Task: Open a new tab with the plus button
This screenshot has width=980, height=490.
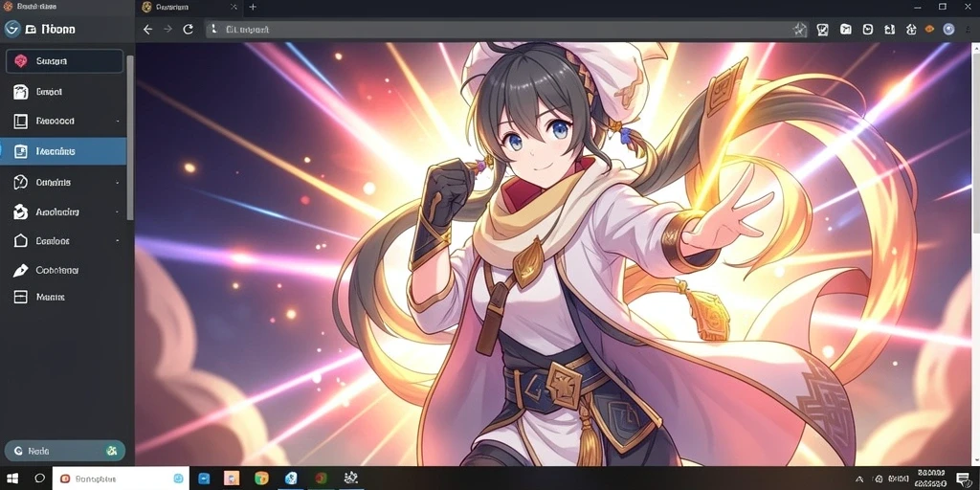Action: tap(253, 7)
